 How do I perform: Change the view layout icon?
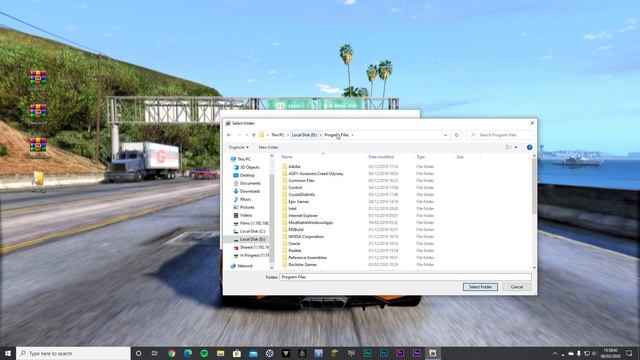508,147
